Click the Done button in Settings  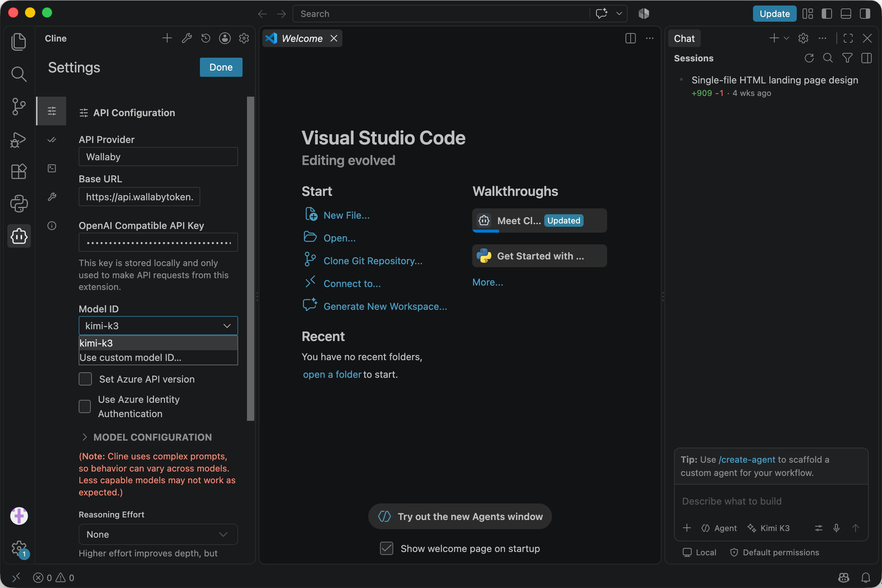point(221,67)
